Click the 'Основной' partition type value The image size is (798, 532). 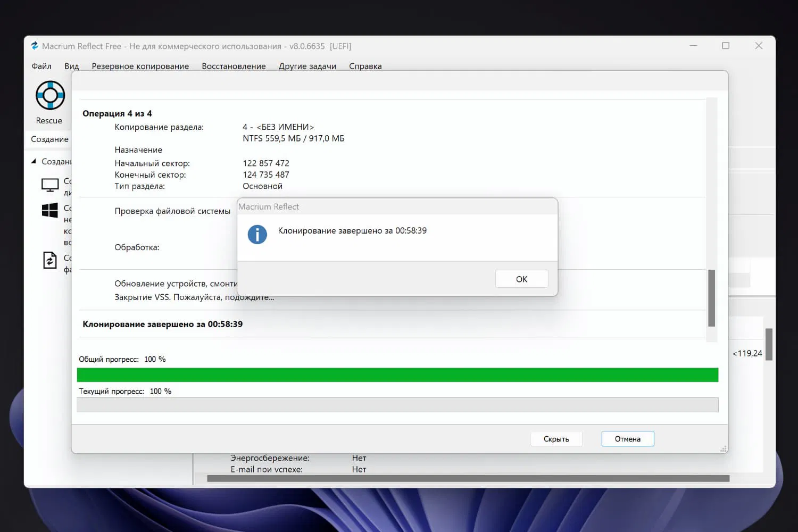262,186
